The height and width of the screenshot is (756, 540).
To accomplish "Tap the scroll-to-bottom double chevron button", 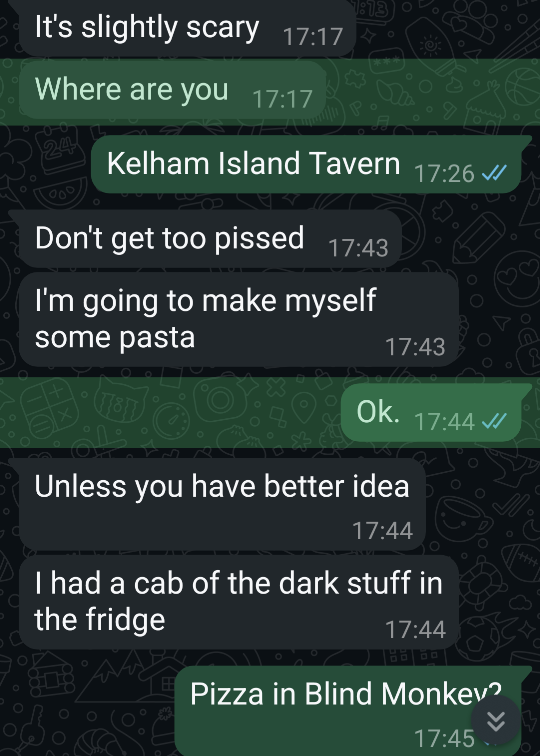I will pos(496,721).
